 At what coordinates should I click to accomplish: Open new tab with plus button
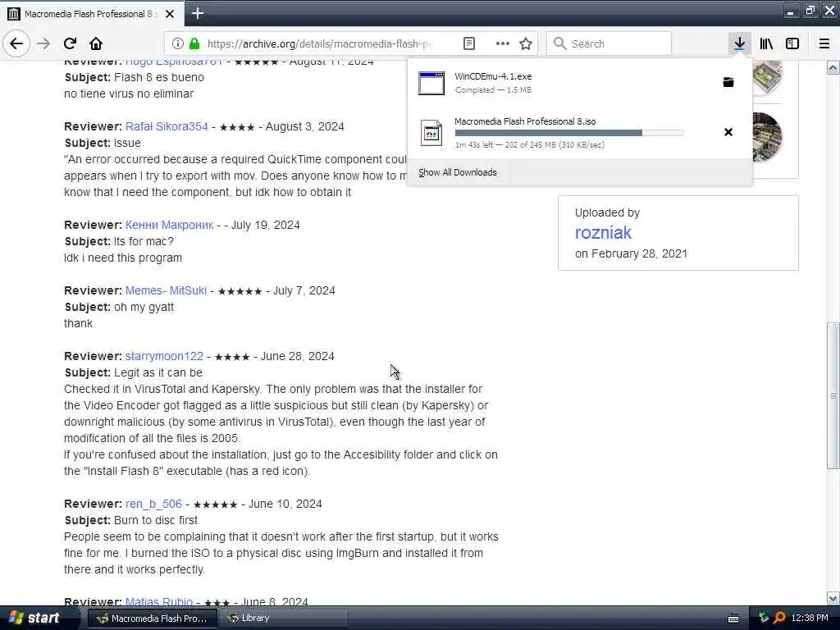tap(197, 13)
